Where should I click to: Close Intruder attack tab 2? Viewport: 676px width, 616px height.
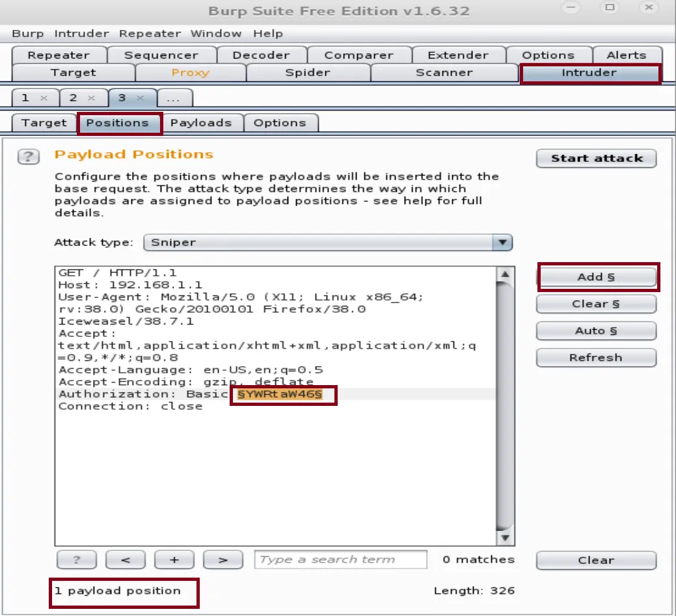click(91, 98)
